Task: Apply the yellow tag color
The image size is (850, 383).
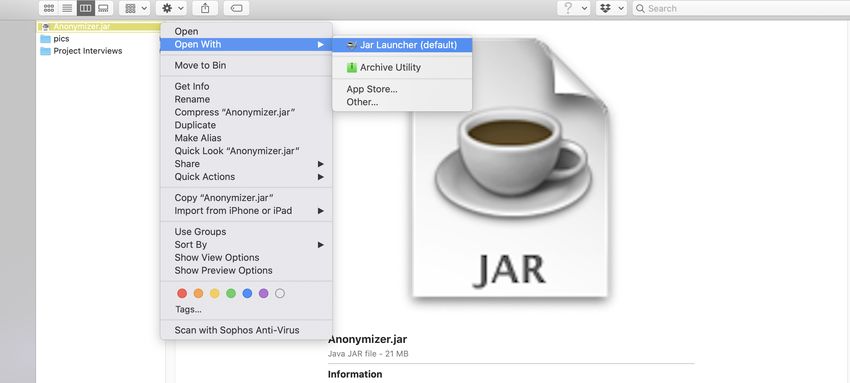Action: [215, 293]
